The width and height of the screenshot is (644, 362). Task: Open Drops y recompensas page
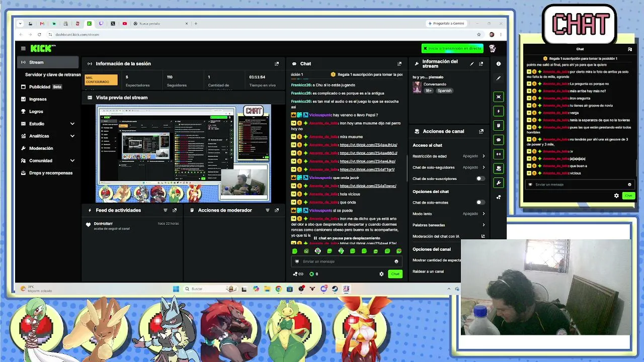pos(48,173)
